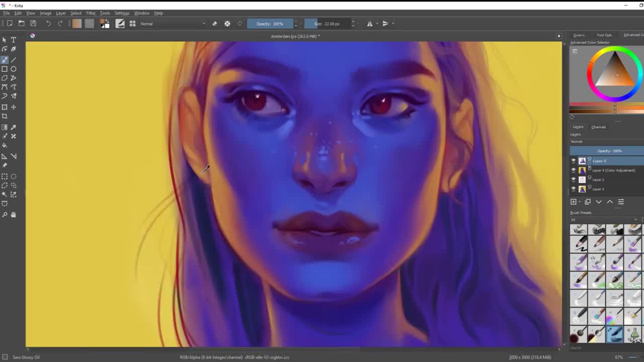The image size is (644, 362).
Task: Select the Fill bucket tool
Action: click(5, 145)
